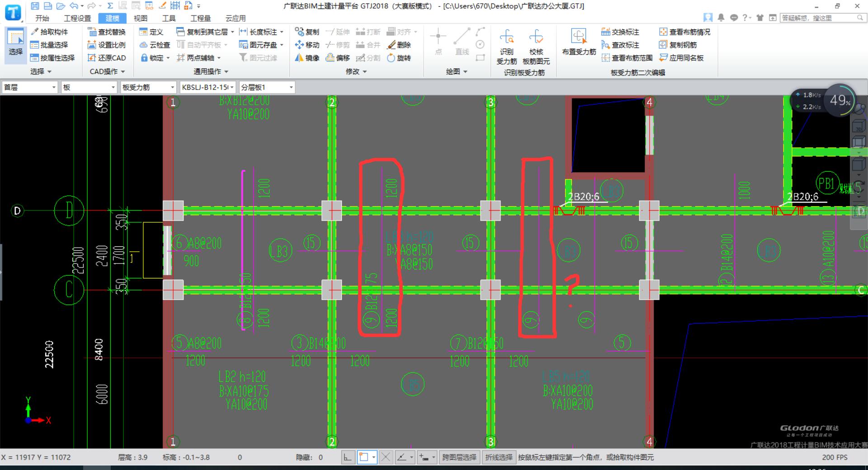Open the KBSLJ-B12-150 component dropdown
Viewport: 868px width, 470px height.
click(208, 87)
